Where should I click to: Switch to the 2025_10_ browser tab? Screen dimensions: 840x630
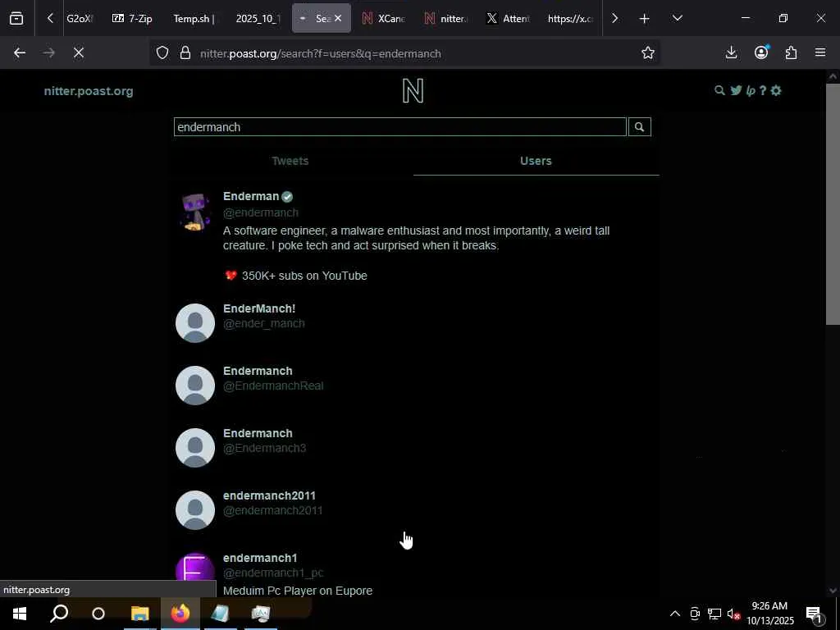(x=258, y=18)
